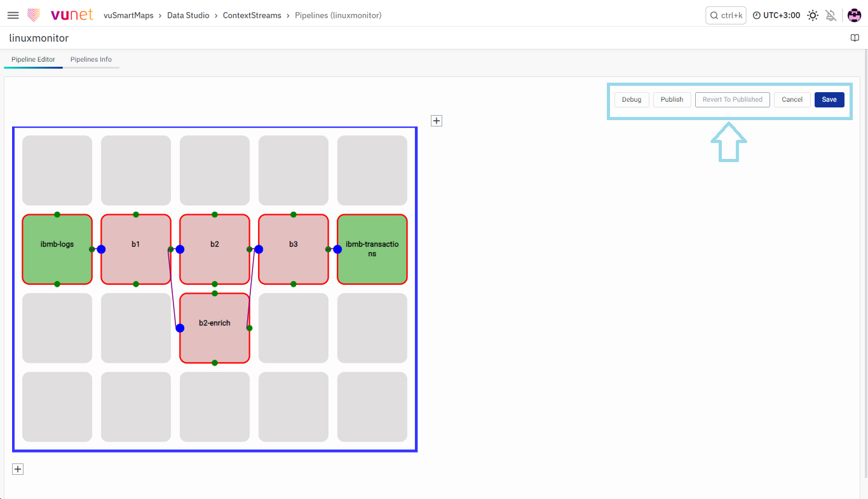
Task: Click Cancel to discard changes
Action: pyautogui.click(x=792, y=100)
